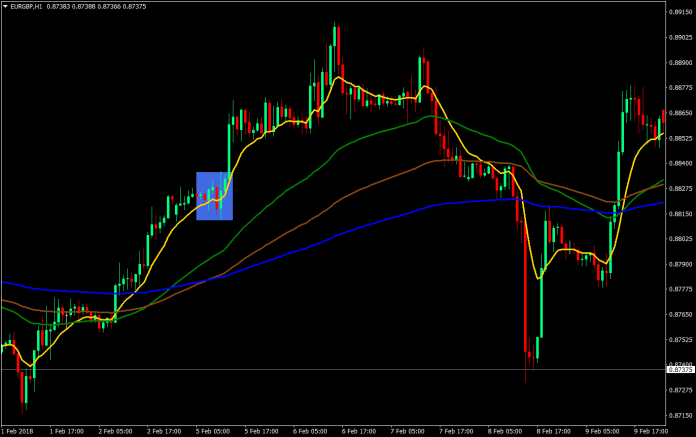Click the chart dropdown triangle beside EURGBP,H1
The height and width of the screenshot is (437, 696).
click(5, 7)
